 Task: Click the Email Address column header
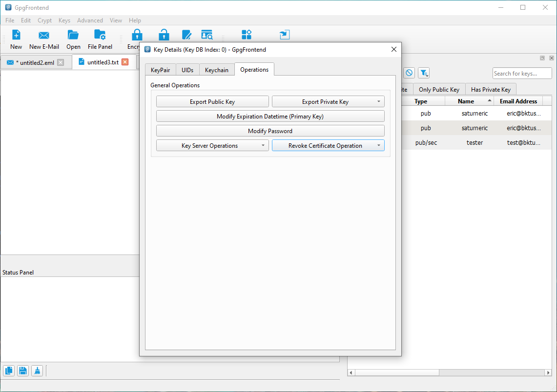[518, 101]
